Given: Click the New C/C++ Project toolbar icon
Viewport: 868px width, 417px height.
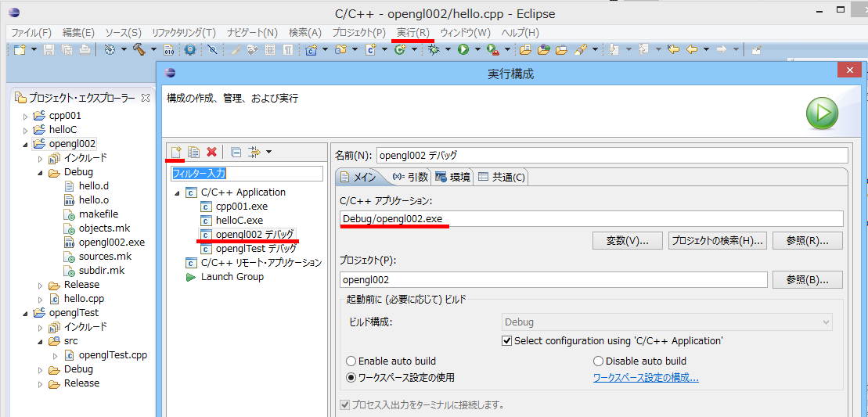Looking at the screenshot, I should click(x=311, y=50).
